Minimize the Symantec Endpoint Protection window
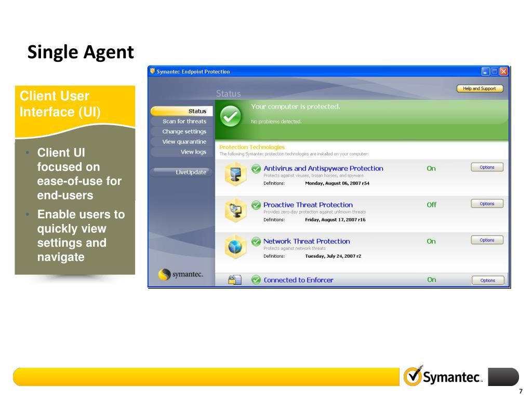The width and height of the screenshot is (532, 399). tap(486, 72)
